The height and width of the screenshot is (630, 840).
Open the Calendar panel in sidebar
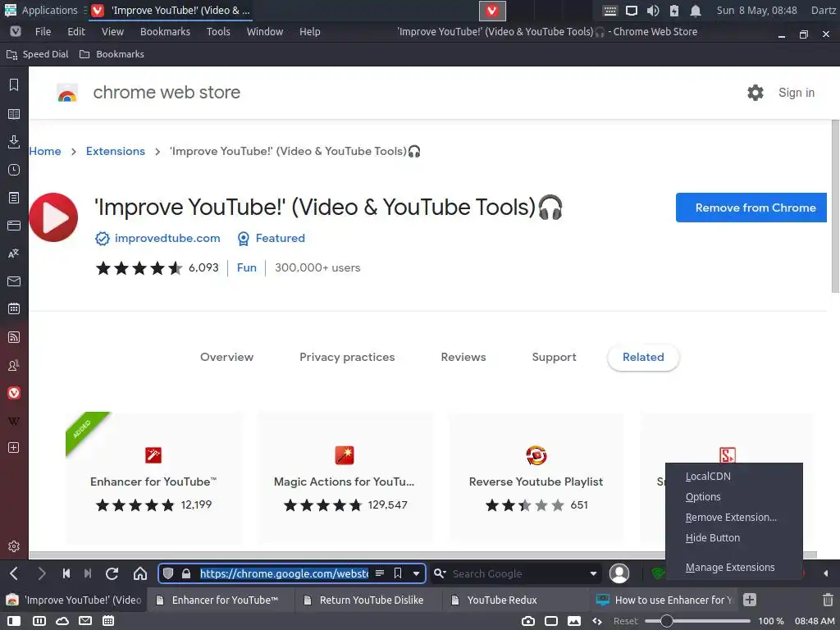tap(14, 309)
